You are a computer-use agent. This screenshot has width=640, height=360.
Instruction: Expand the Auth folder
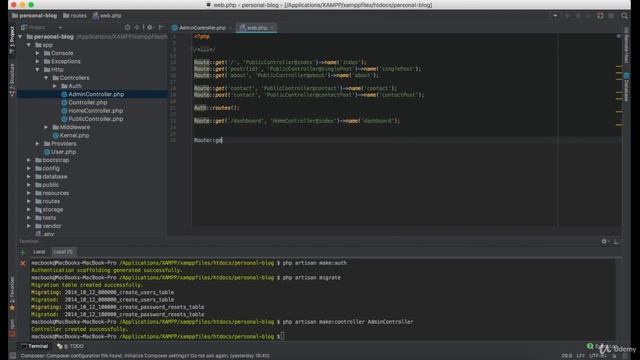coord(54,86)
